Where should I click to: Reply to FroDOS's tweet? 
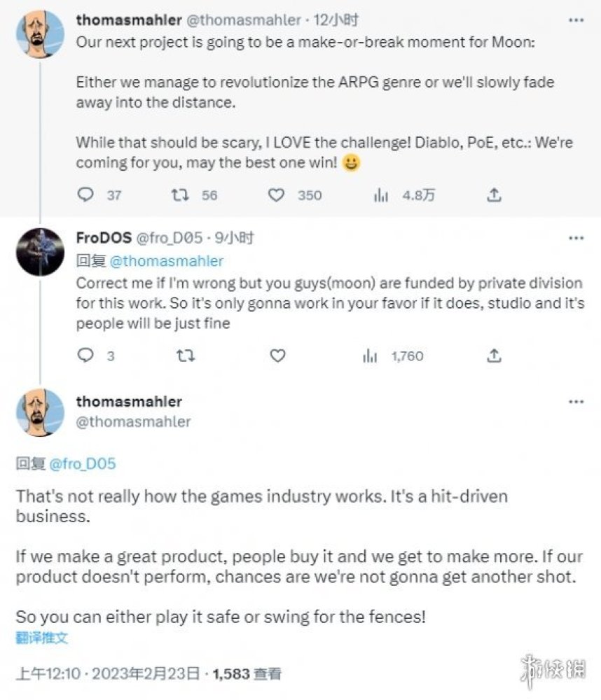85,356
